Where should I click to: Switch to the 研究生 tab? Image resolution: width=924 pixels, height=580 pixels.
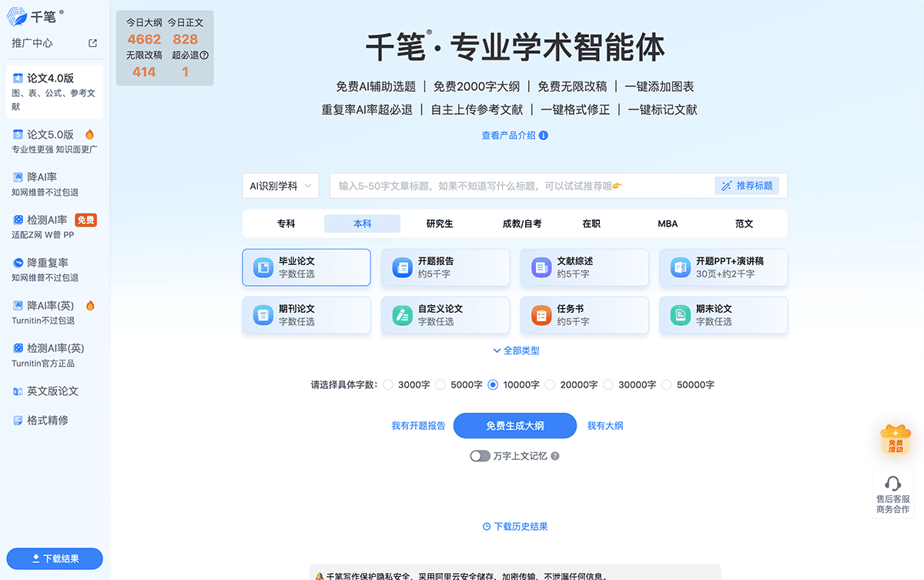pos(440,223)
